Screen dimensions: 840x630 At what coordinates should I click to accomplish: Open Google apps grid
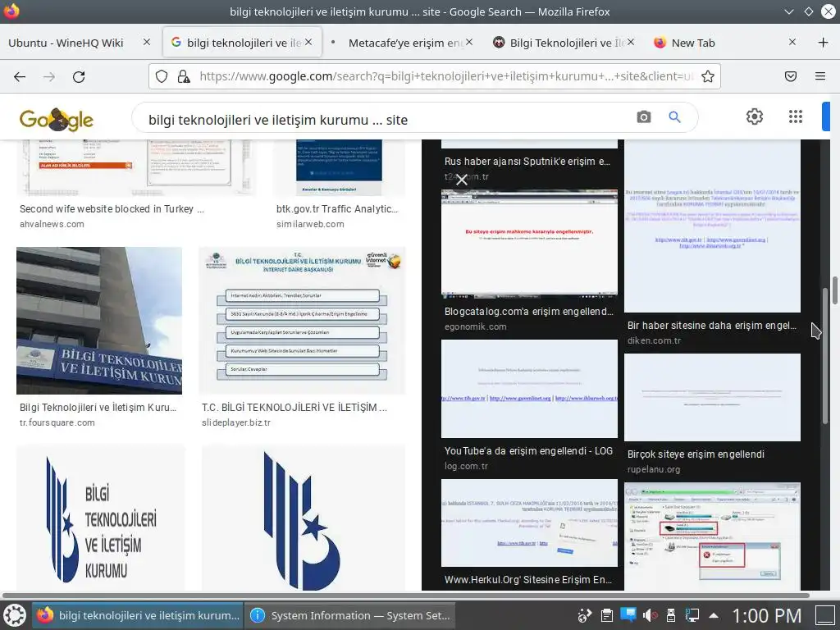click(796, 116)
